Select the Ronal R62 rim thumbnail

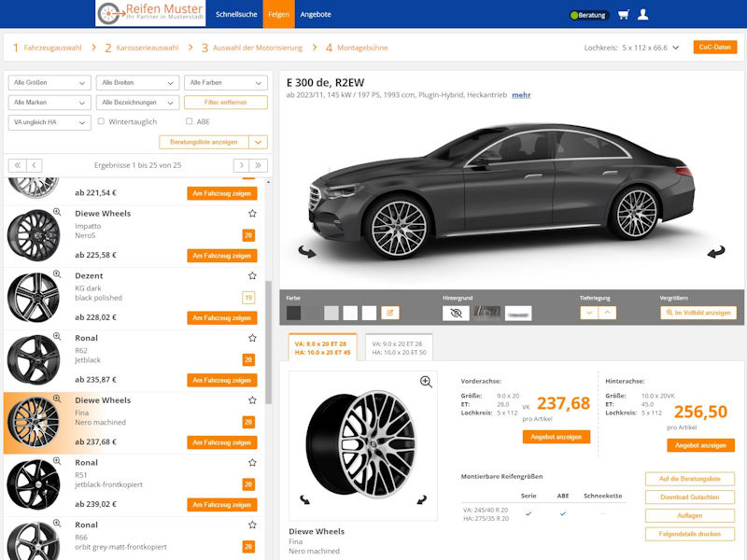[x=34, y=359]
